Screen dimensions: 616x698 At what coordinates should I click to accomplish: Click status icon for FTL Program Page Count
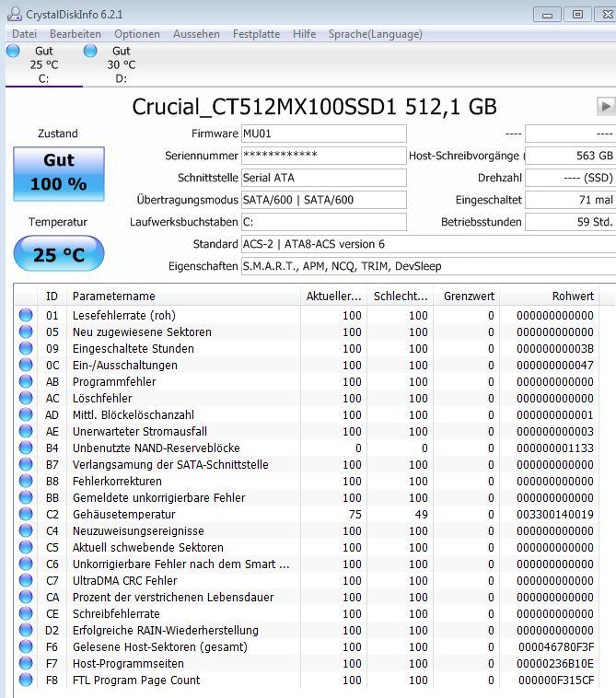[26, 680]
